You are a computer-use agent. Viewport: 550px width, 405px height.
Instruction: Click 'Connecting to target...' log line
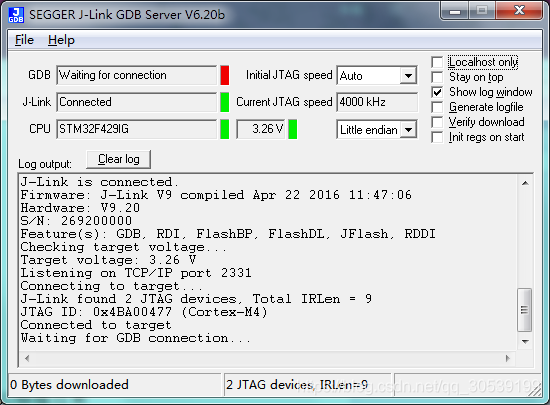(112, 286)
